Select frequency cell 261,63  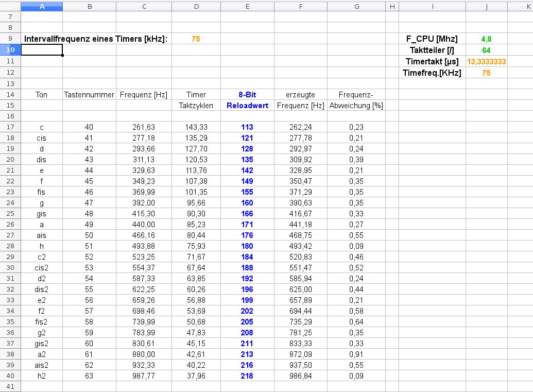pos(144,127)
